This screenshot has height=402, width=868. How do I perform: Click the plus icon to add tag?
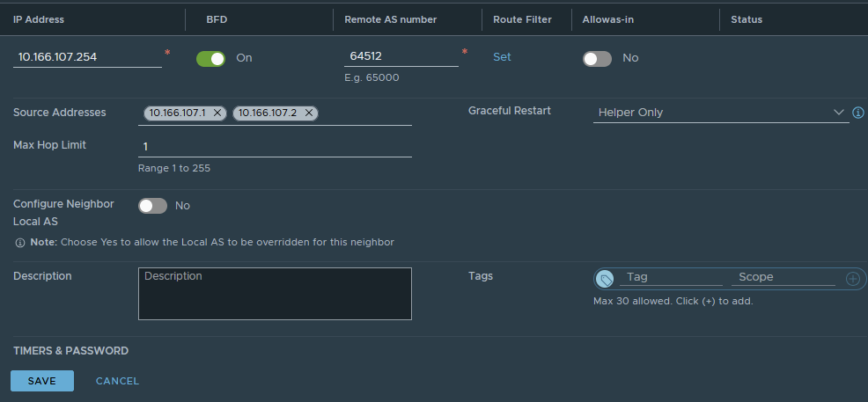pyautogui.click(x=852, y=279)
